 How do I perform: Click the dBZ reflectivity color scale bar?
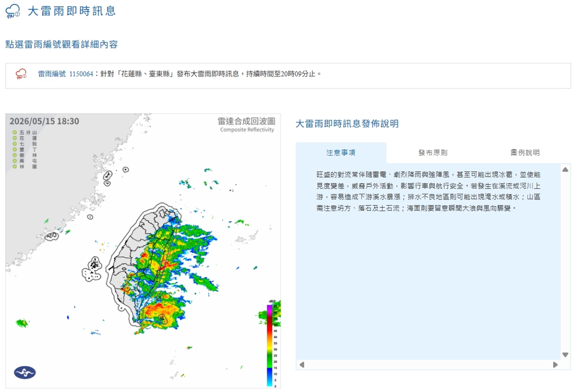[x=270, y=345]
